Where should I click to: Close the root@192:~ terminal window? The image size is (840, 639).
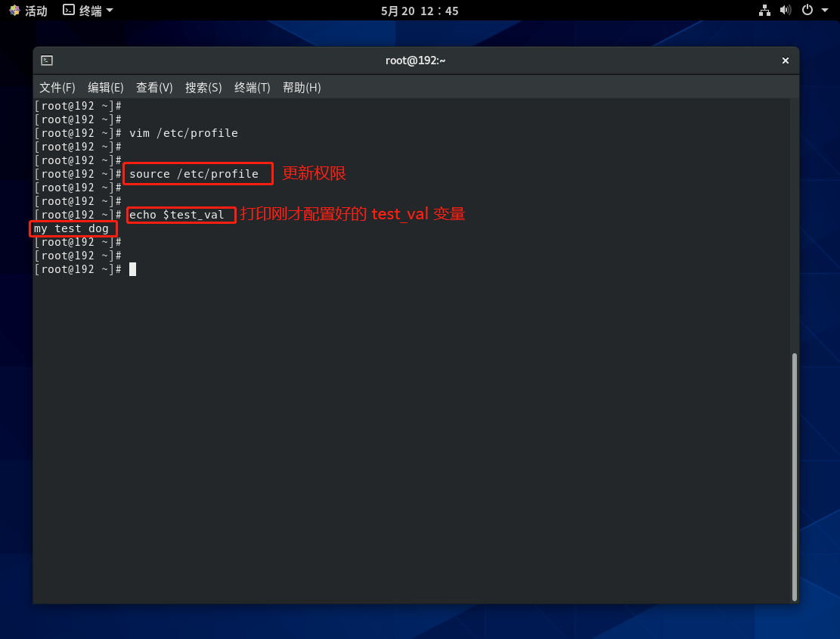(785, 60)
